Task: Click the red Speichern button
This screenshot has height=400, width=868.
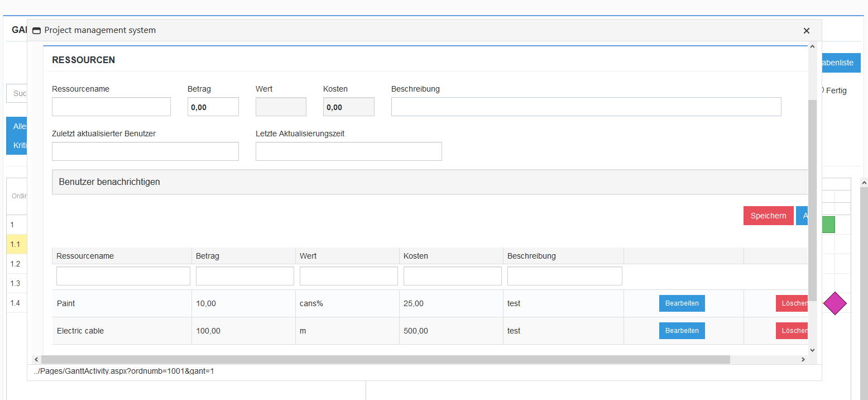Action: coord(768,216)
